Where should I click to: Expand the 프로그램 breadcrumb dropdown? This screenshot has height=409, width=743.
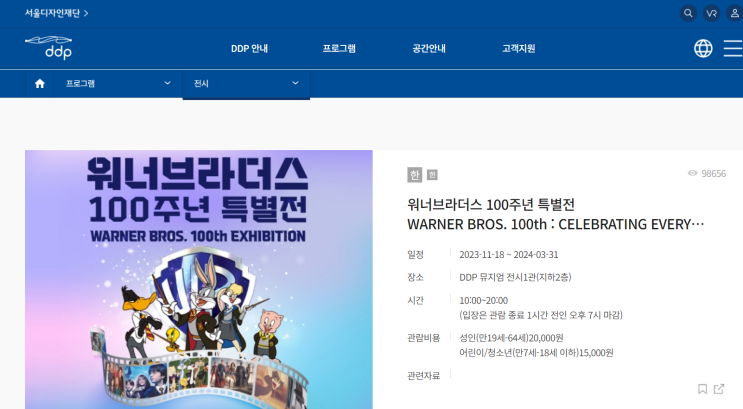118,84
